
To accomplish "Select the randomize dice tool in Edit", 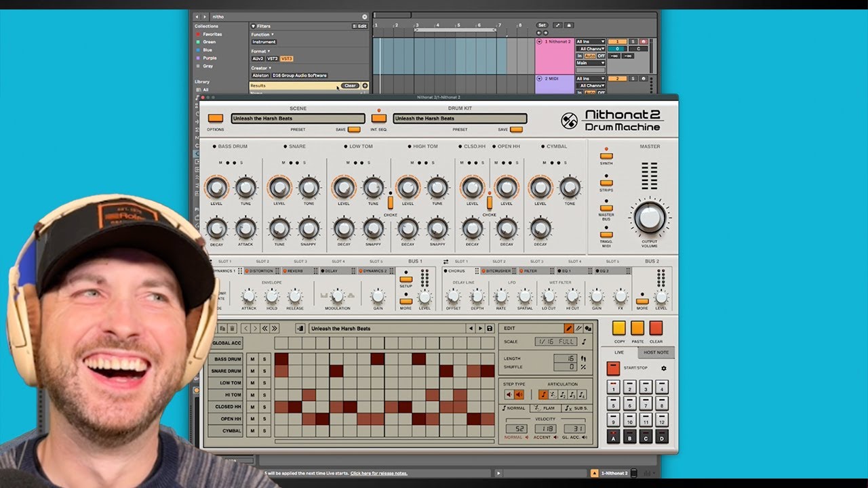I will tap(587, 328).
